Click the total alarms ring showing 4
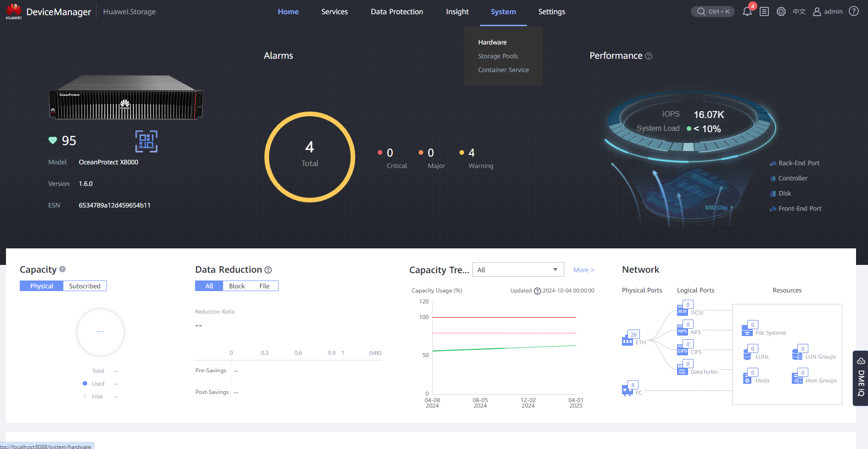The height and width of the screenshot is (449, 868). tap(310, 157)
